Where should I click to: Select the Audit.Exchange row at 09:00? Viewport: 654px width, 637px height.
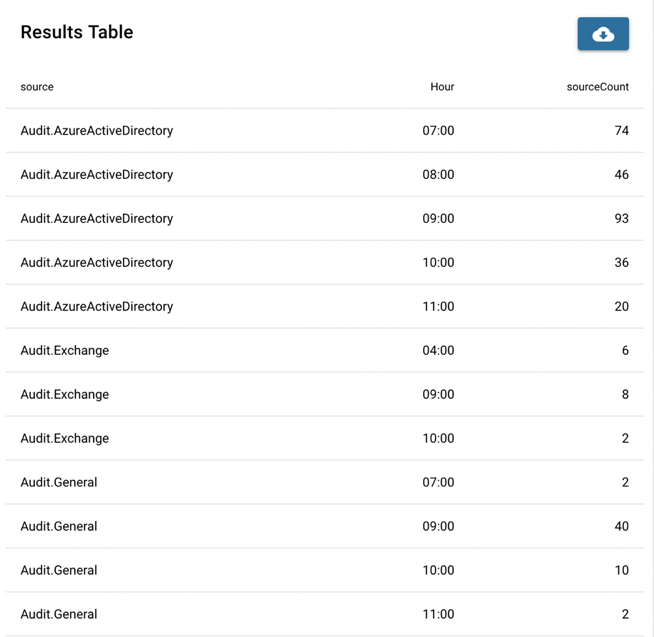point(324,394)
